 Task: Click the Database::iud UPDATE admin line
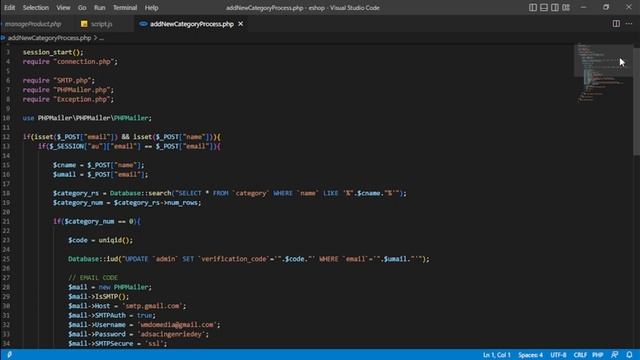click(249, 259)
